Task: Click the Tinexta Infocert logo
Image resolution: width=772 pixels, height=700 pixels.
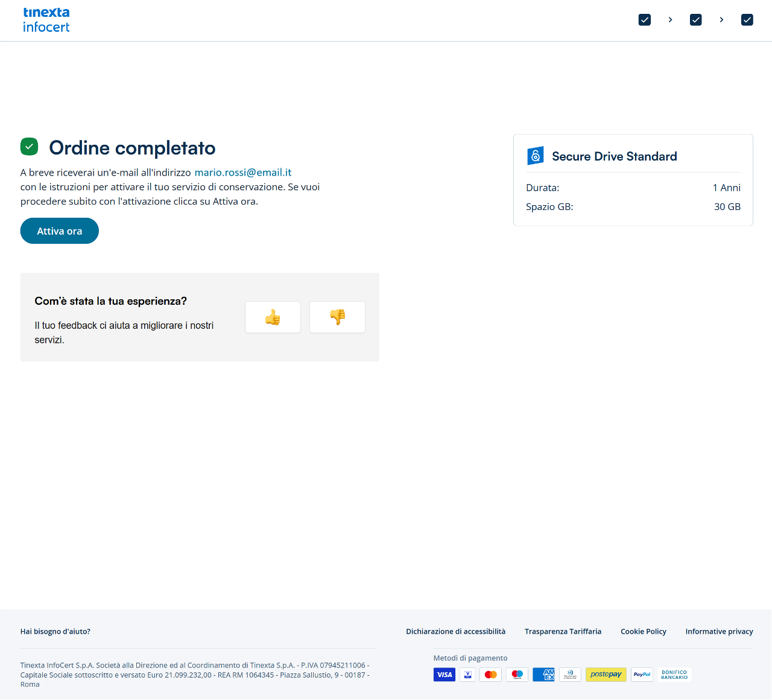Action: point(46,20)
